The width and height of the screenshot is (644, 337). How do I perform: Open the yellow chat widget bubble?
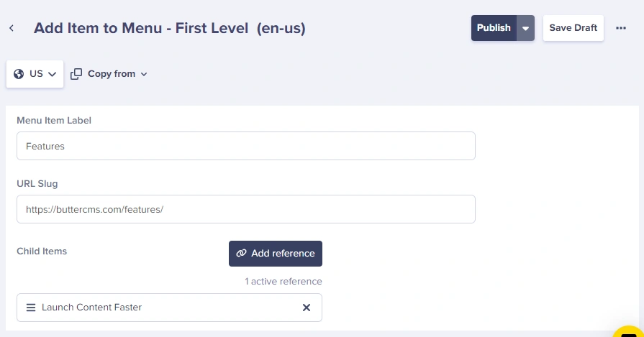coord(630,331)
